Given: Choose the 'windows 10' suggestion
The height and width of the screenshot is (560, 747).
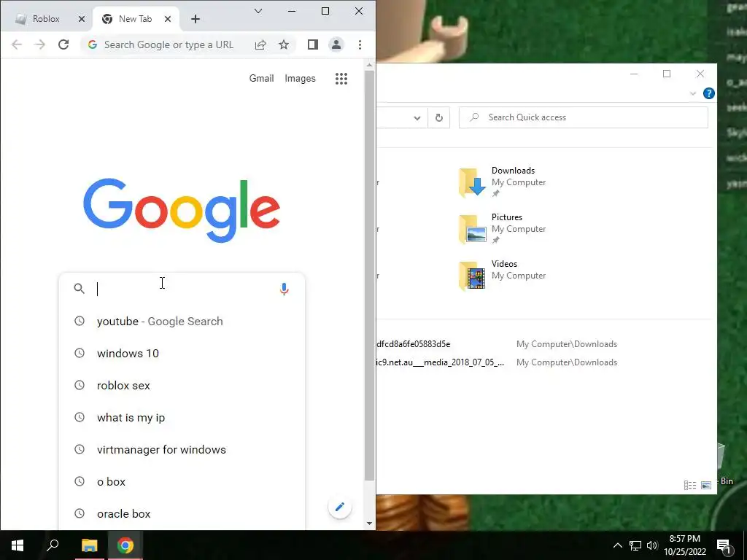Looking at the screenshot, I should (x=182, y=354).
